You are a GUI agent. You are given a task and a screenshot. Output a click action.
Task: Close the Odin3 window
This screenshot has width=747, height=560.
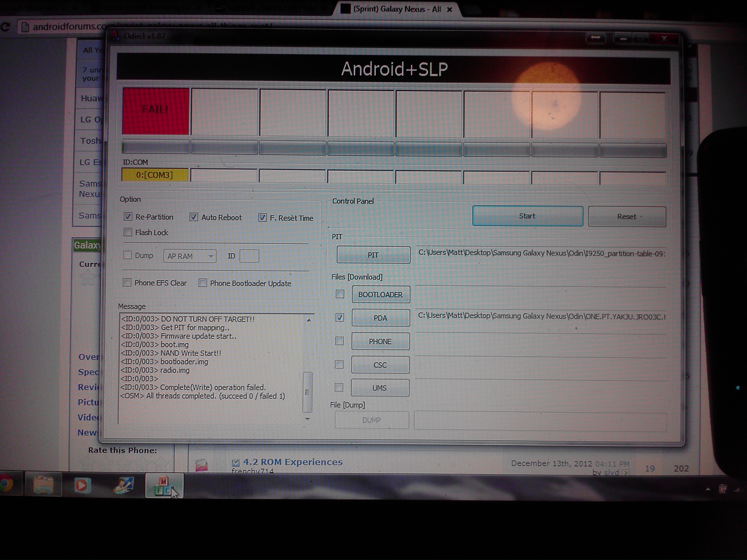click(x=664, y=39)
